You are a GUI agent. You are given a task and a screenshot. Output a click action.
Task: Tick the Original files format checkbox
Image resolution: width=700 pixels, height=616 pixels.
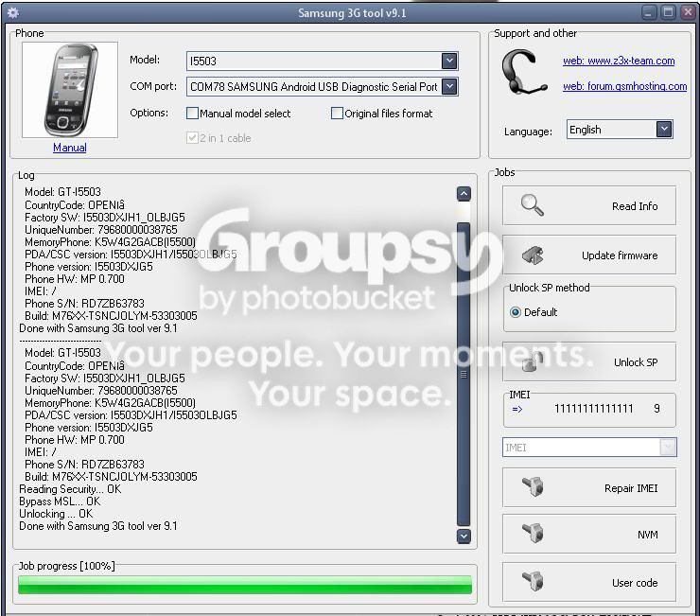[x=337, y=113]
